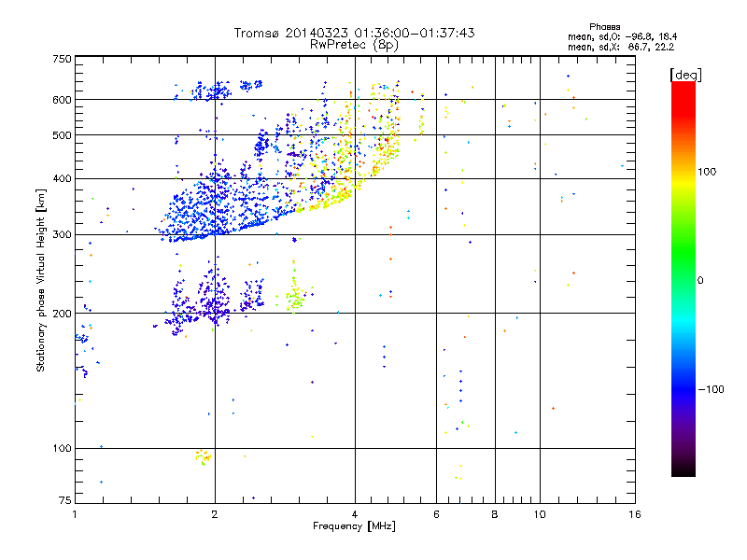Click the colorbar label '0'
747x560 pixels.
pos(700,280)
